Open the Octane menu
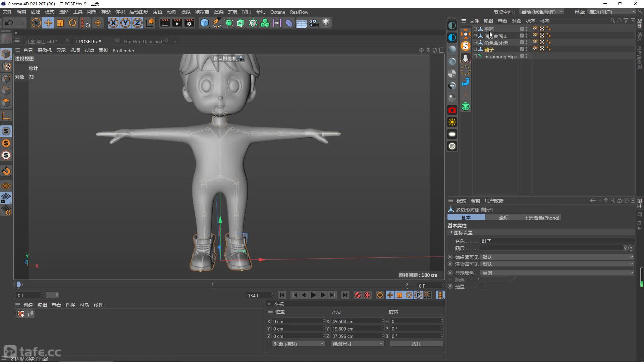The width and height of the screenshot is (644, 362). pos(278,12)
